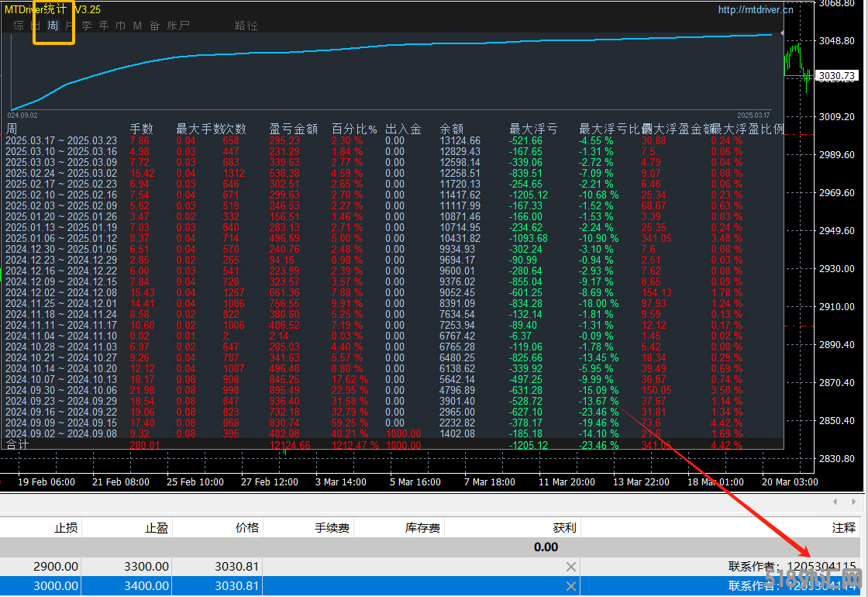Image resolution: width=868 pixels, height=597 pixels.
Task: Click the 出入金 column heading
Action: (x=404, y=129)
